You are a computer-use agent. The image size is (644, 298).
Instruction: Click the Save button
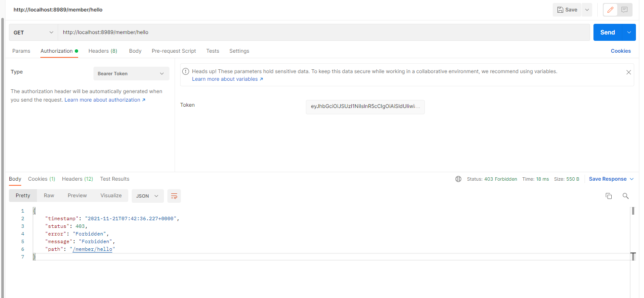tap(567, 10)
